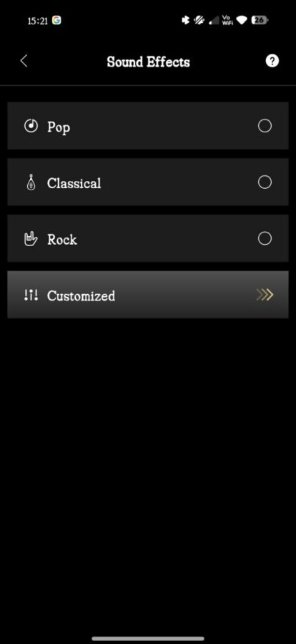Screen dimensions: 296x644
Task: Choose the Pop label text
Action: 59,127
